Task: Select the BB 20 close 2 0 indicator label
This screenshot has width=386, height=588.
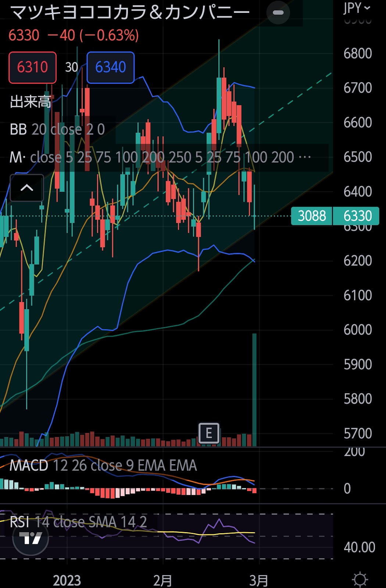Action: coord(57,129)
